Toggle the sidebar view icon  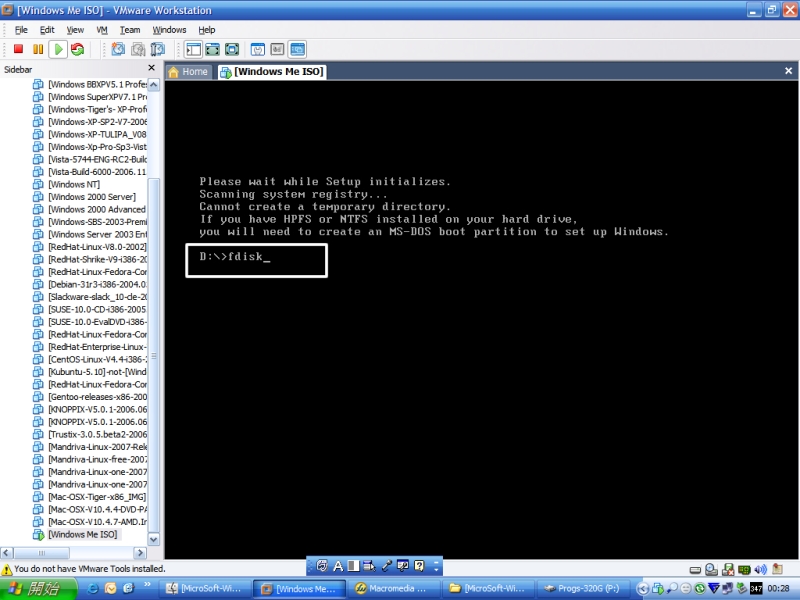click(193, 49)
